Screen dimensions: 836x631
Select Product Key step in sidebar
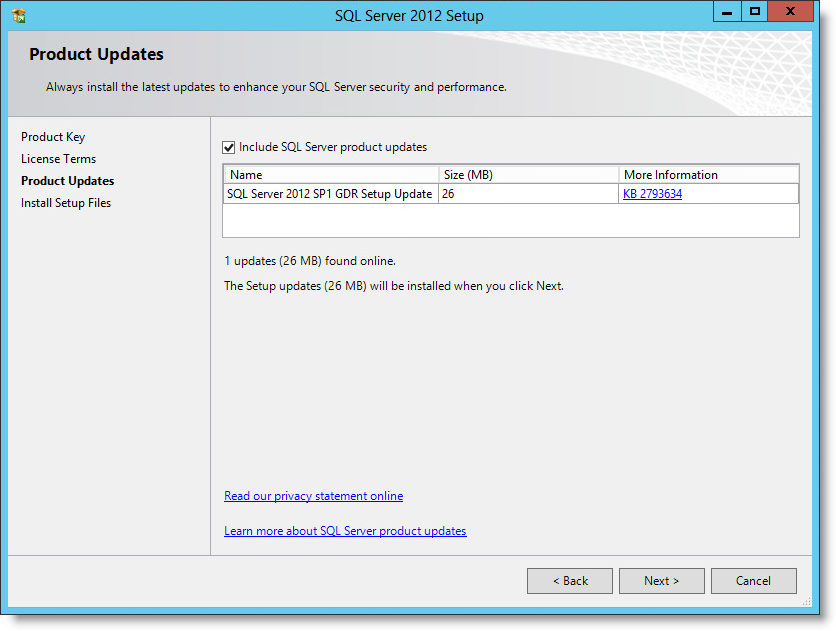coord(53,137)
